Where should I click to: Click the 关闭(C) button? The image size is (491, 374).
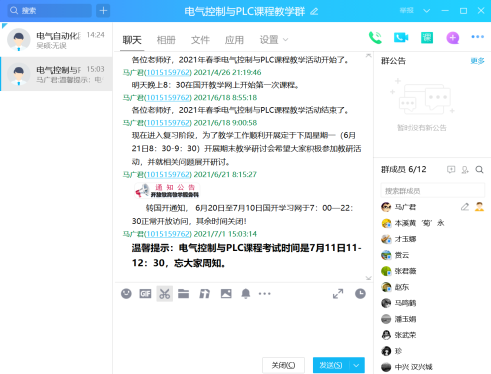point(283,365)
